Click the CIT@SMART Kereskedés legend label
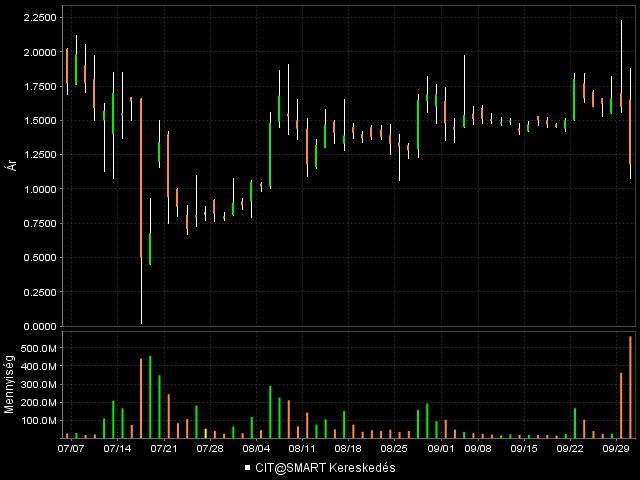The height and width of the screenshot is (480, 640). click(x=325, y=468)
